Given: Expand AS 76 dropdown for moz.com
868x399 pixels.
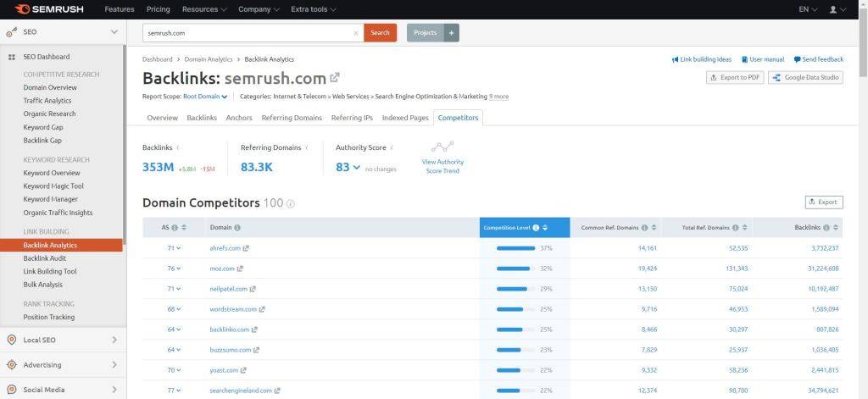Looking at the screenshot, I should pyautogui.click(x=175, y=269).
